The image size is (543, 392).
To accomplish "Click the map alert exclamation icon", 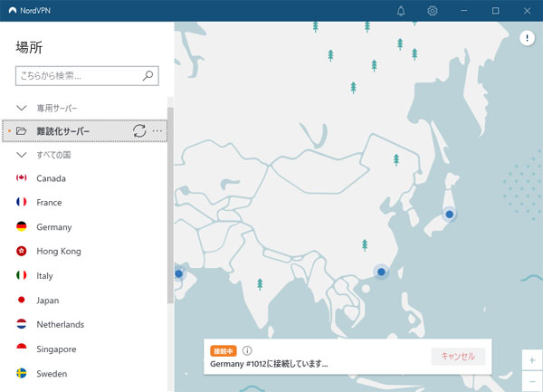I will pyautogui.click(x=527, y=38).
